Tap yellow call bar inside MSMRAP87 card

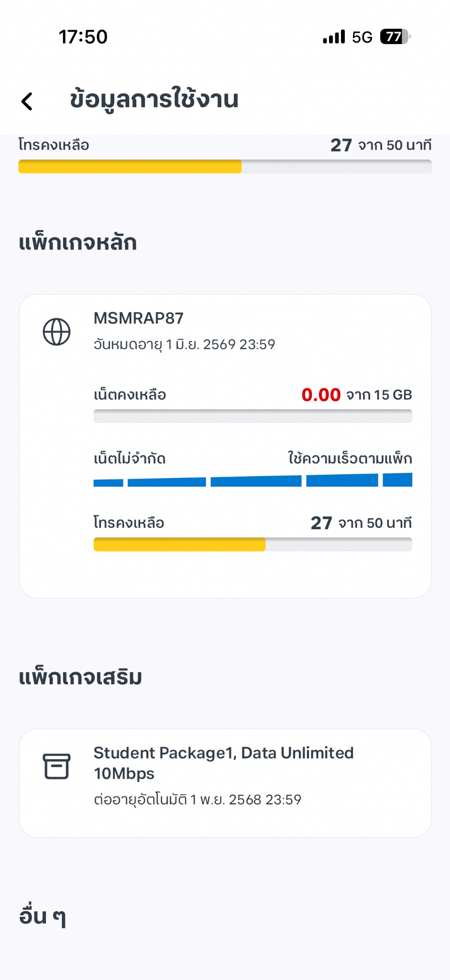179,545
